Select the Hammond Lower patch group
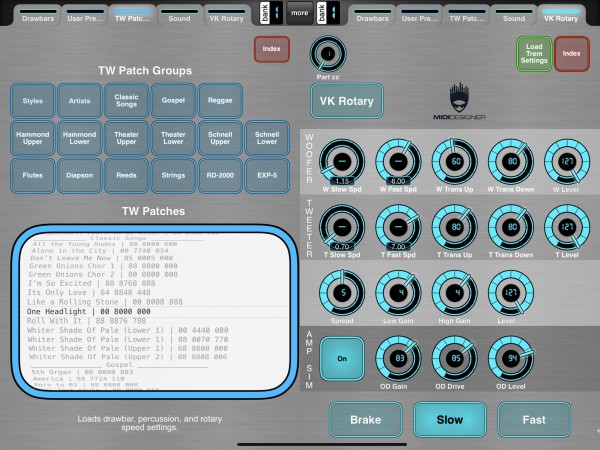This screenshot has width=600, height=450. (80, 138)
